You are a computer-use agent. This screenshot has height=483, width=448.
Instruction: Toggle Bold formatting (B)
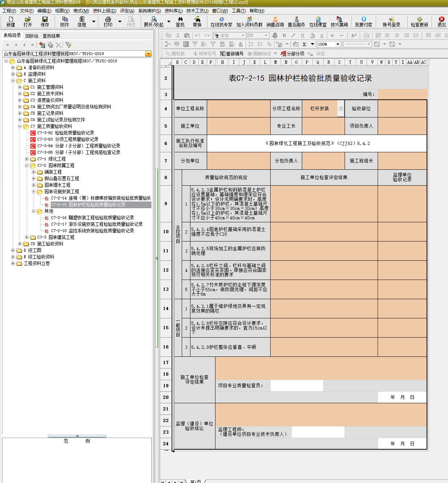tap(284, 35)
